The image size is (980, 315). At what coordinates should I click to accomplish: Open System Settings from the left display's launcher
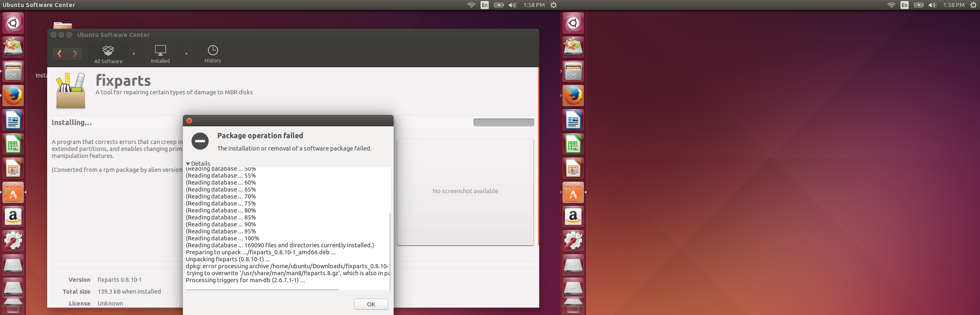13,241
